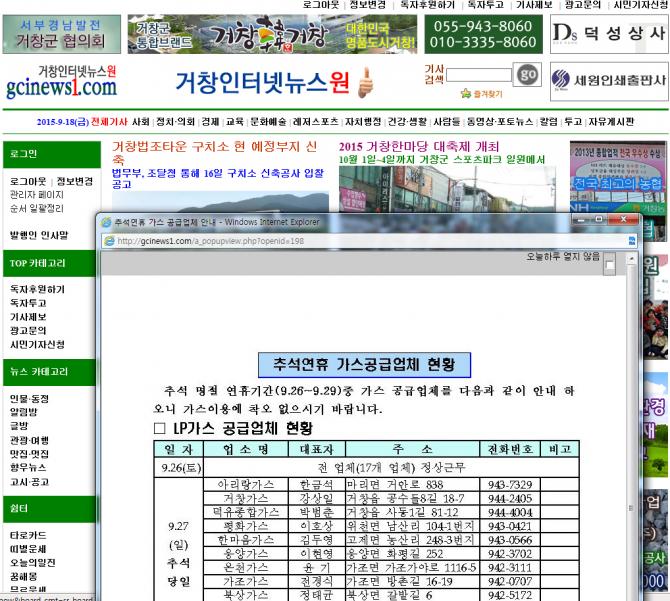Select the 경제 menu item
The image size is (670, 601).
(x=210, y=122)
